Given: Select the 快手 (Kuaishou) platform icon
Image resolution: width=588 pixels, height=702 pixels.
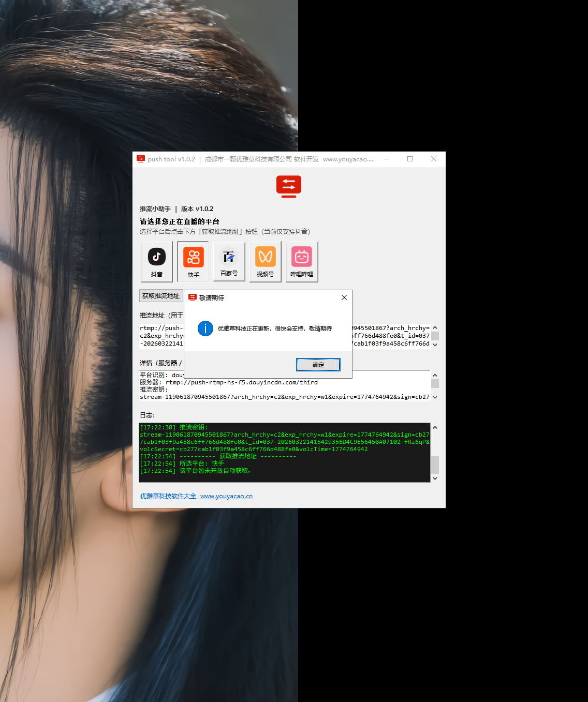Looking at the screenshot, I should 193,262.
